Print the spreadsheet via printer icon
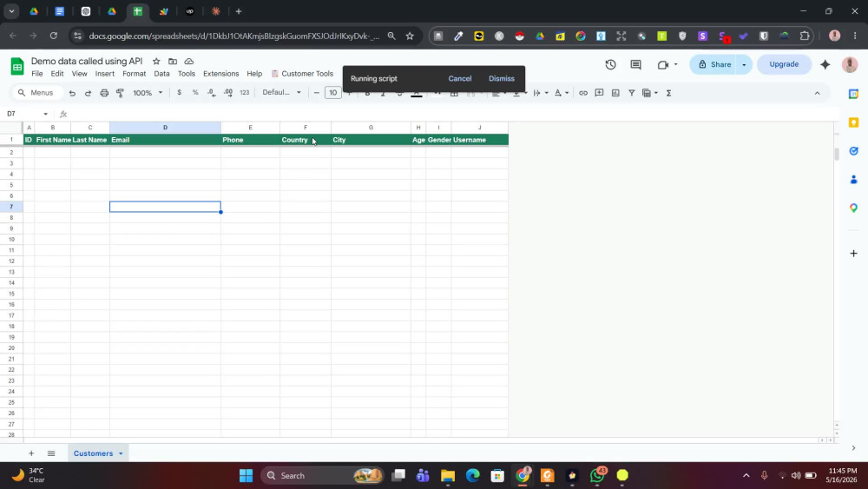Image resolution: width=868 pixels, height=489 pixels. point(104,93)
